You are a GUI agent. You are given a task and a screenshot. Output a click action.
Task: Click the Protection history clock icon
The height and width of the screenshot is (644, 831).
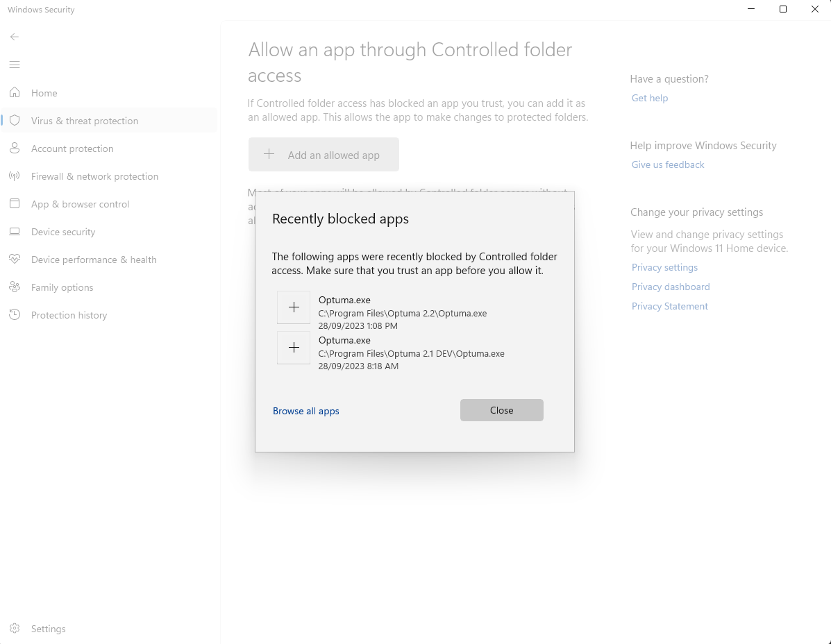(15, 314)
